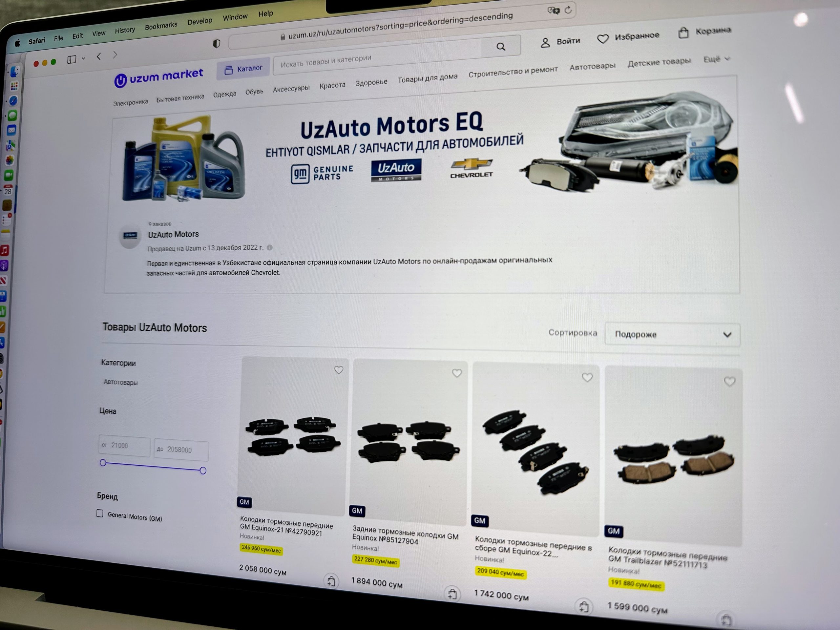Reload the page with the refresh icon

pyautogui.click(x=568, y=10)
